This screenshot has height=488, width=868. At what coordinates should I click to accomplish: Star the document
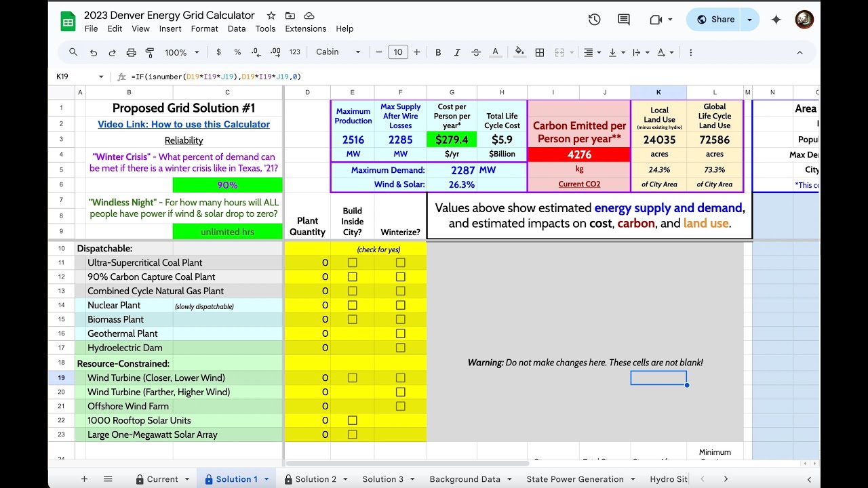click(x=271, y=16)
